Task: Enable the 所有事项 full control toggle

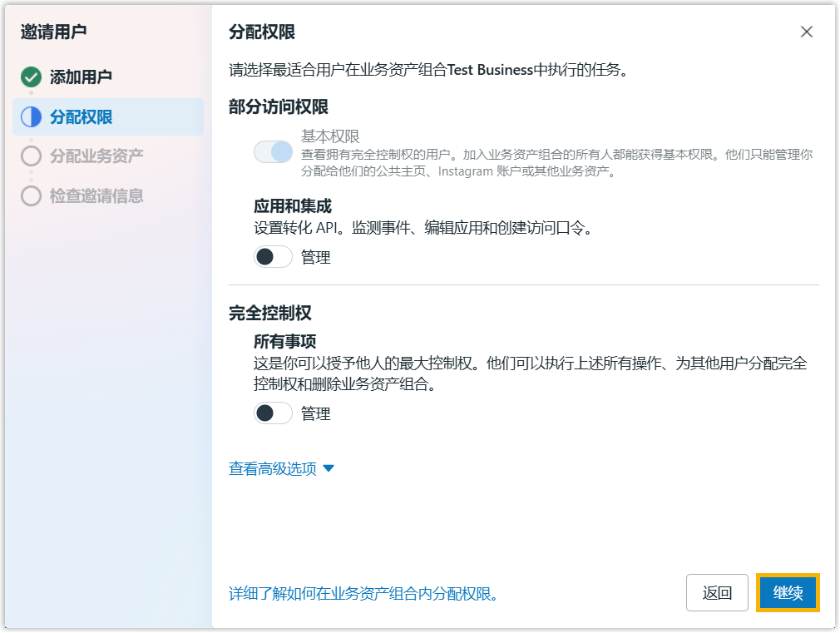Action: (273, 413)
